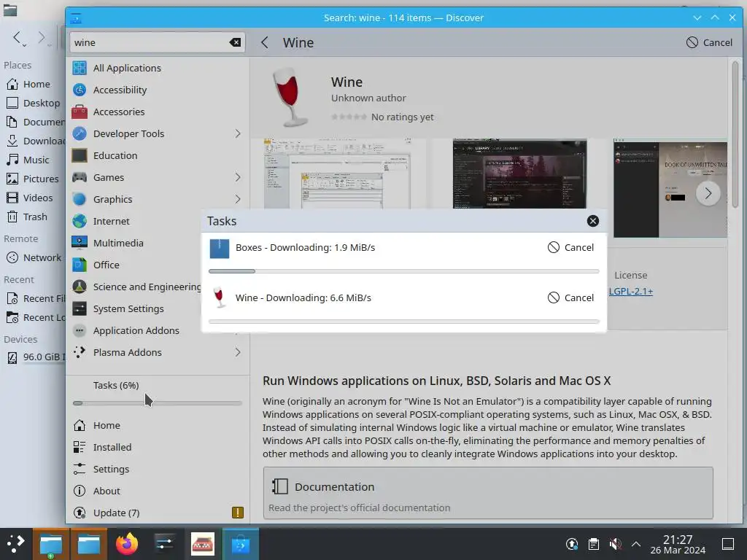Show the next Wine screenshot

click(x=708, y=193)
